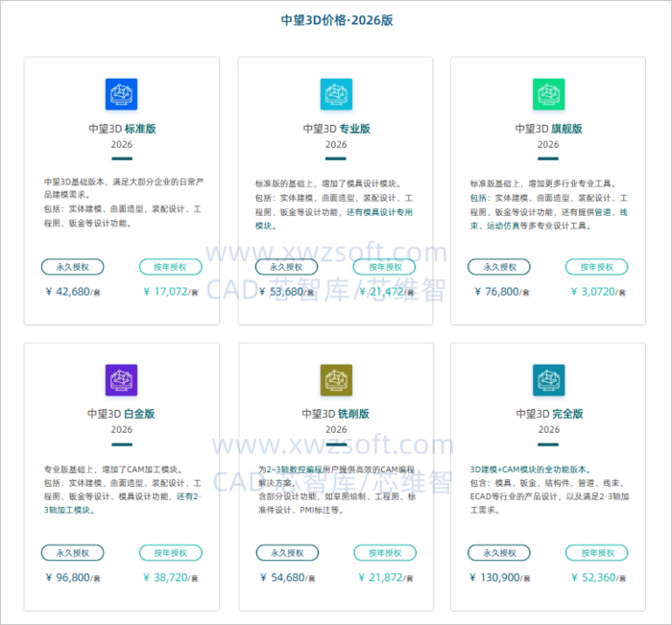Image resolution: width=672 pixels, height=625 pixels.
Task: Choose 按年授权 under 旗舰版
Action: point(597,267)
